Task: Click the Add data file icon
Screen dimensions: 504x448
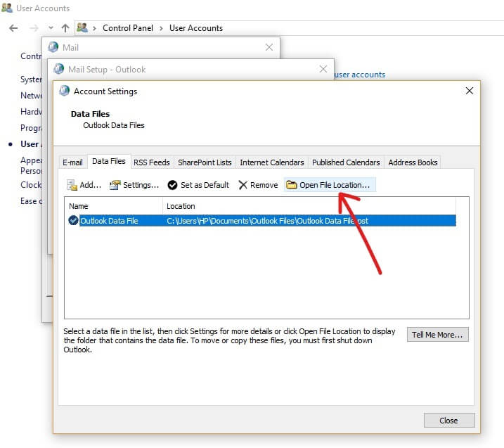Action: [x=72, y=185]
